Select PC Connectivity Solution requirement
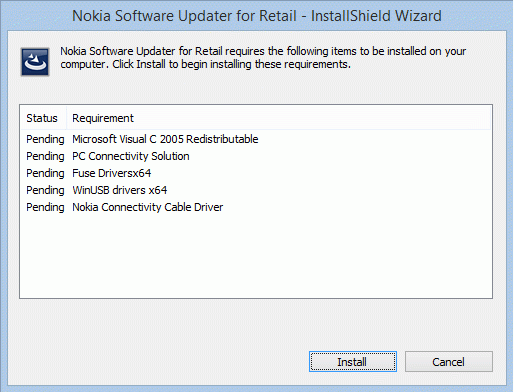This screenshot has height=392, width=514. click(x=131, y=156)
